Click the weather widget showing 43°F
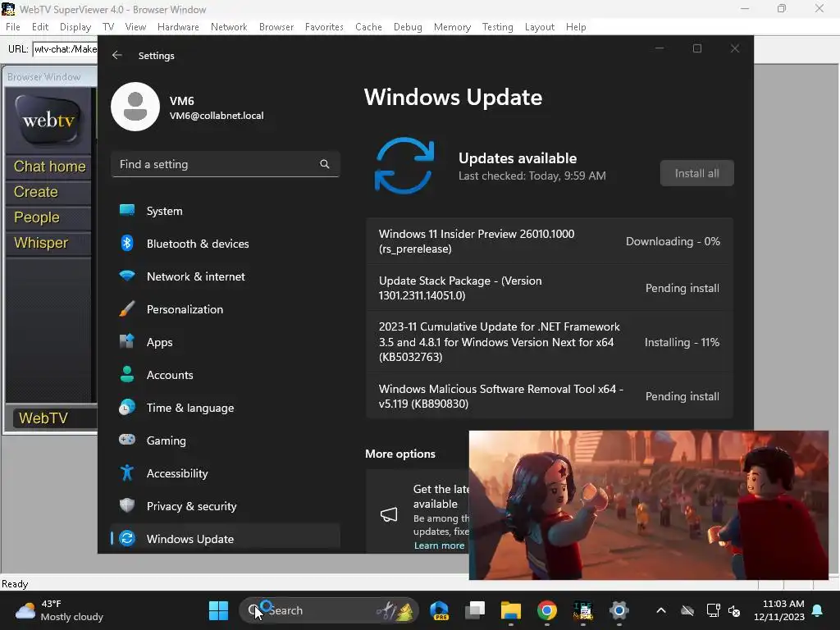This screenshot has height=630, width=840. (x=59, y=610)
